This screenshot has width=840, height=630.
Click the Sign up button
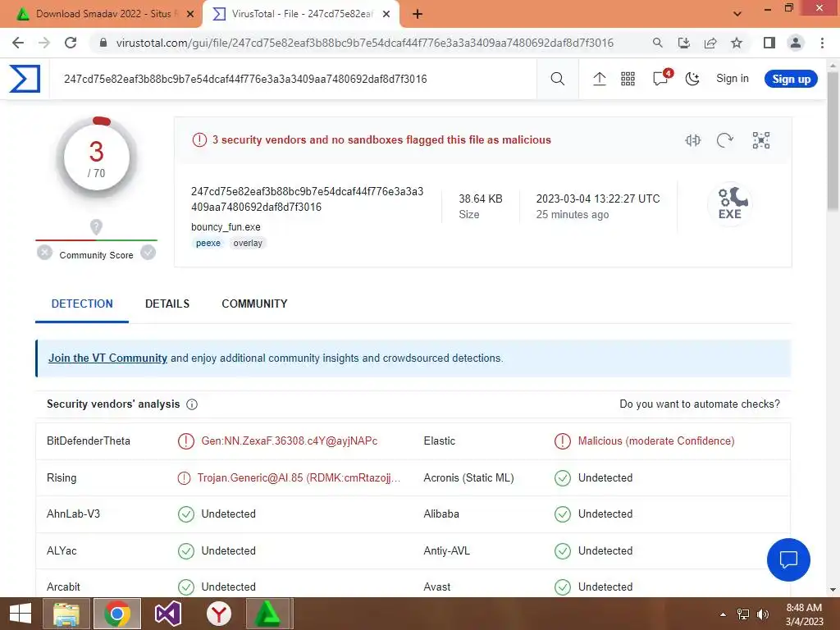[791, 79]
